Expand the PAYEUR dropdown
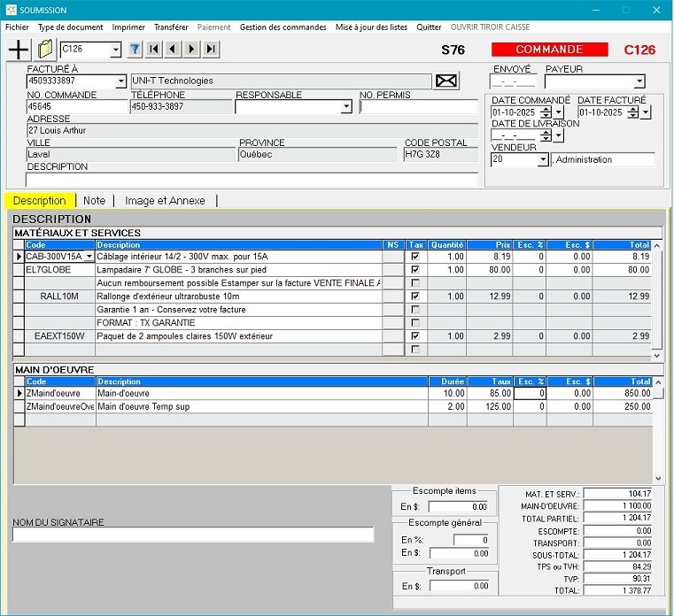674x616 pixels. point(639,82)
